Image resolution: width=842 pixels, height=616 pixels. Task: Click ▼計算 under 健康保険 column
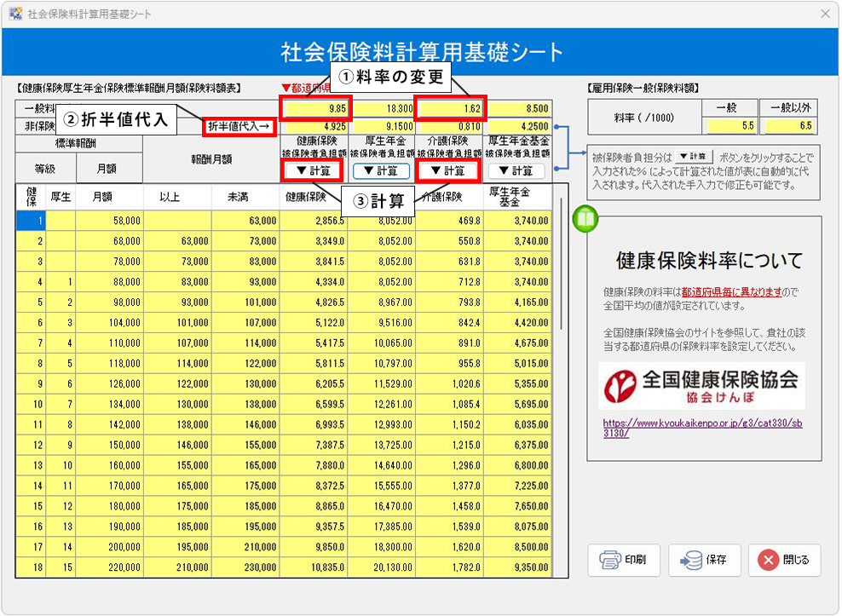coord(313,170)
